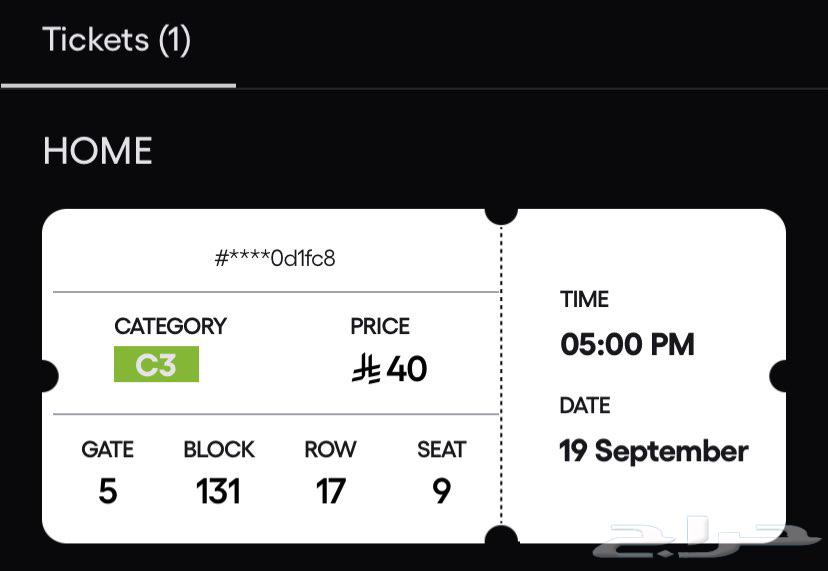Select the ticket ID #****0d1fc8
This screenshot has height=571, width=828.
point(275,258)
